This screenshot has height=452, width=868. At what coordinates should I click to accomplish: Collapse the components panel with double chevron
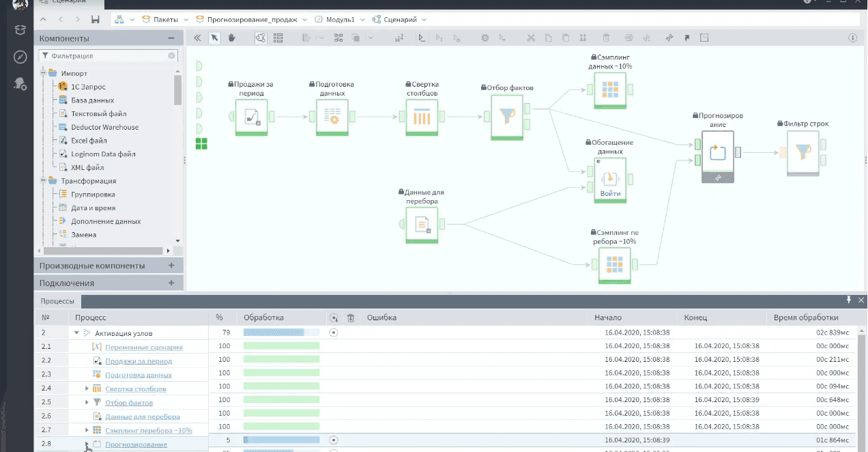click(x=198, y=38)
